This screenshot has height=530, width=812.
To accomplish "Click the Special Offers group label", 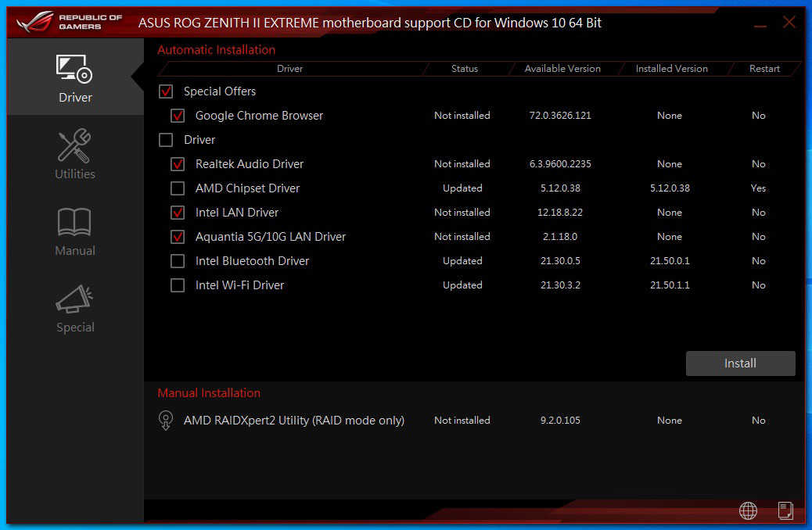I will (x=220, y=91).
